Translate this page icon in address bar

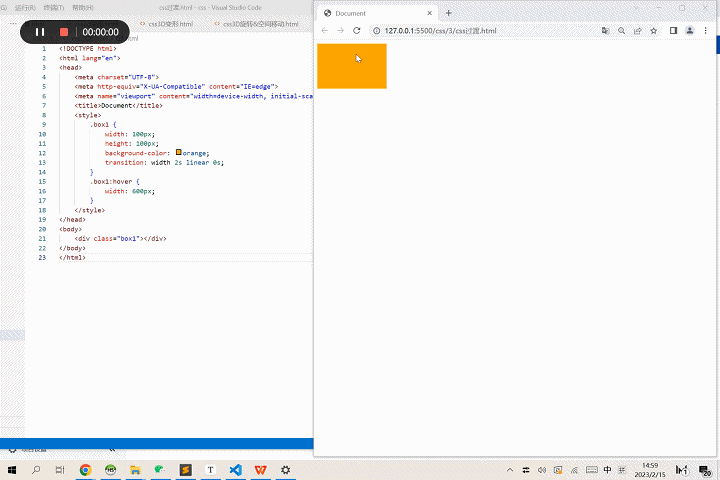(x=605, y=31)
